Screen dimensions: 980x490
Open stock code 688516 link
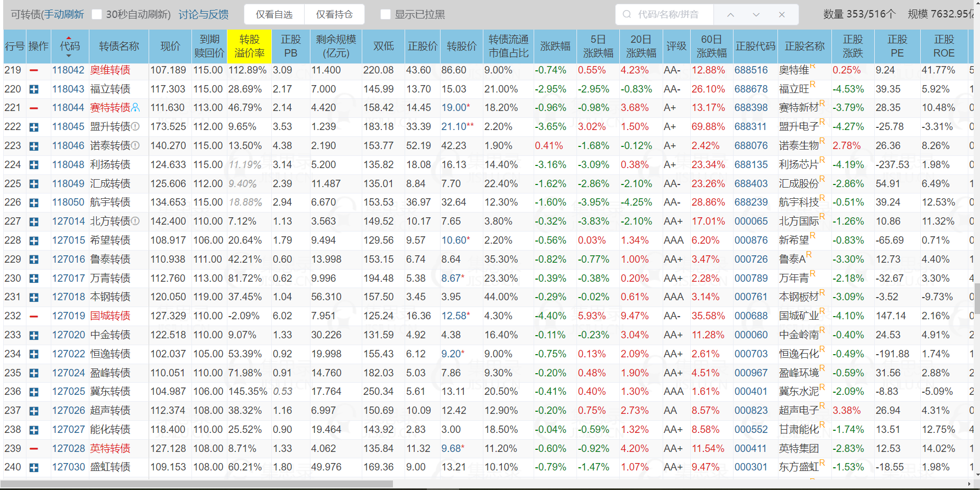pyautogui.click(x=751, y=70)
